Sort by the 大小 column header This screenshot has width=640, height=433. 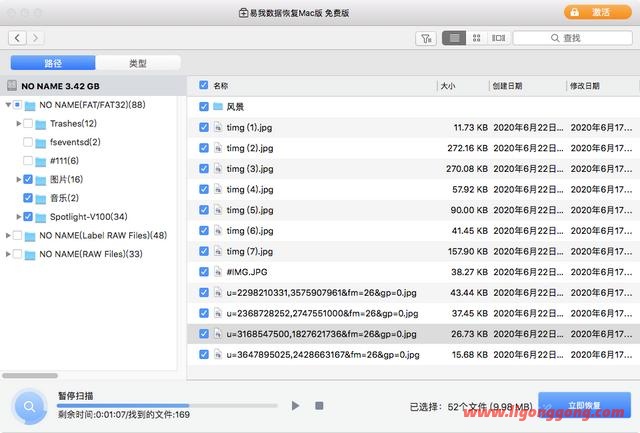448,86
